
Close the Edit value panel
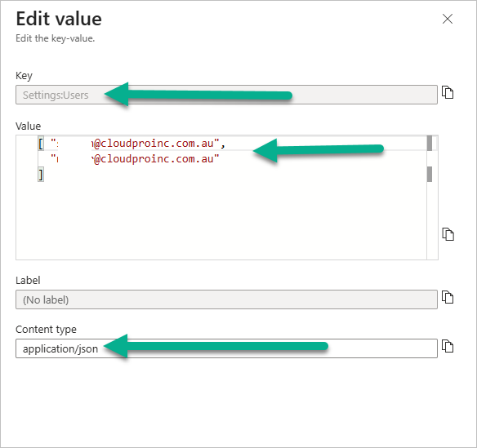point(448,19)
